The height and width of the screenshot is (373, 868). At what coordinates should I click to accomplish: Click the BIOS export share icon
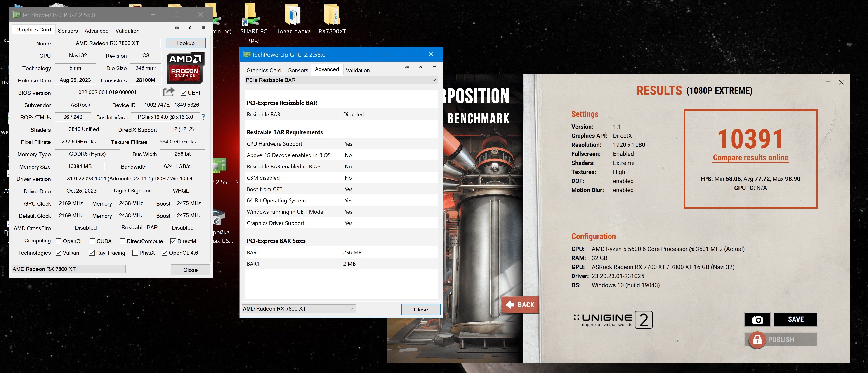[168, 92]
